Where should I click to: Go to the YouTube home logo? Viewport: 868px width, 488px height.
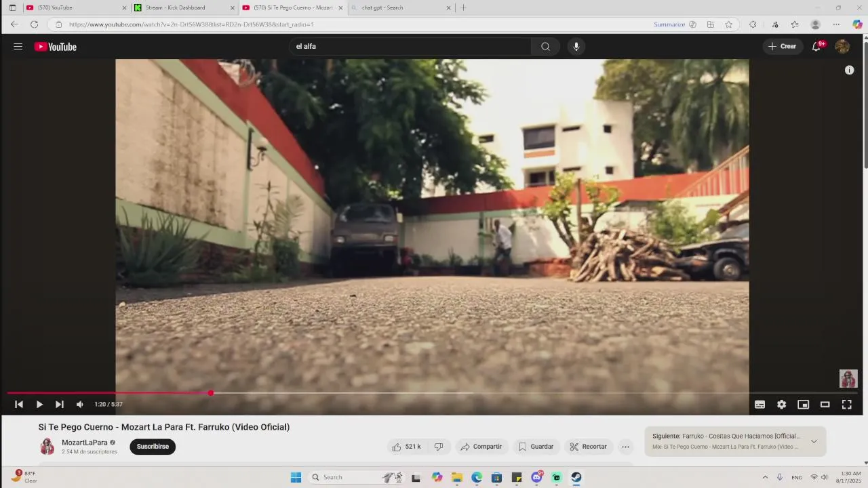(x=56, y=47)
